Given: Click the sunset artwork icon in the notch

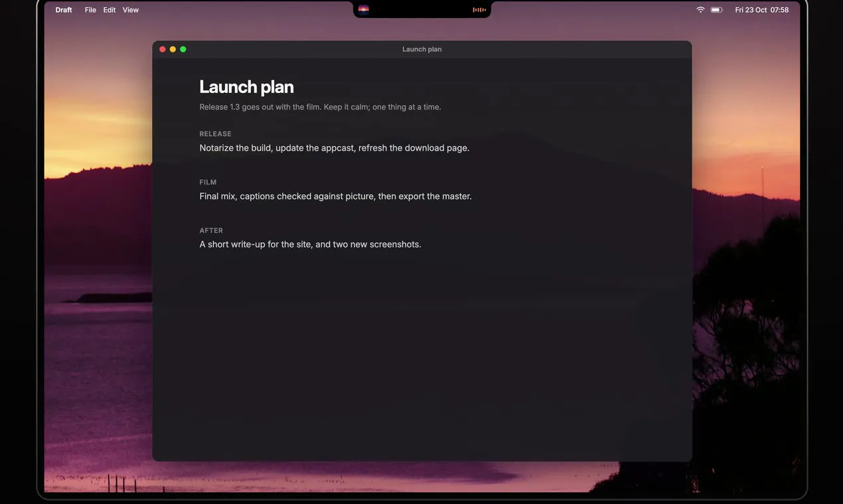Looking at the screenshot, I should (363, 9).
